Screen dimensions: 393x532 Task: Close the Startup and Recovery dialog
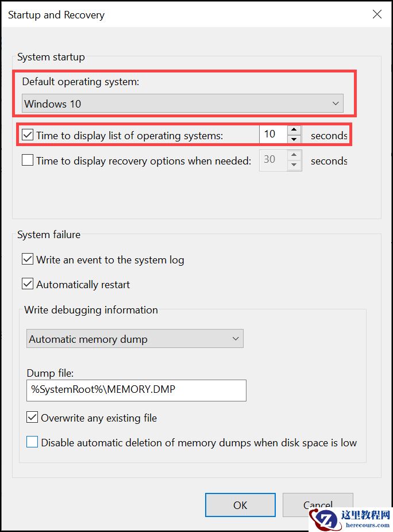(x=377, y=14)
